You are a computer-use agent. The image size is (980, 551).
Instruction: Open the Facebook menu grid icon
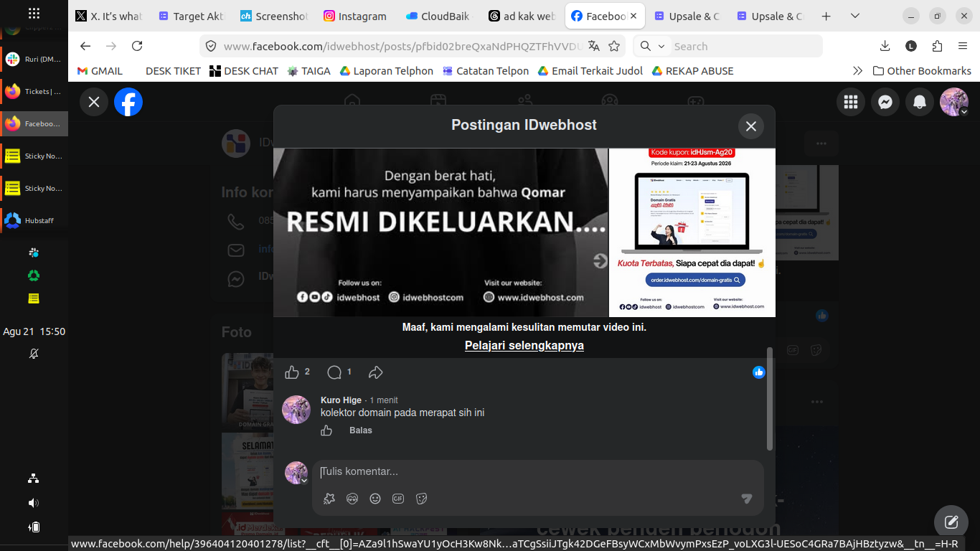pos(851,102)
